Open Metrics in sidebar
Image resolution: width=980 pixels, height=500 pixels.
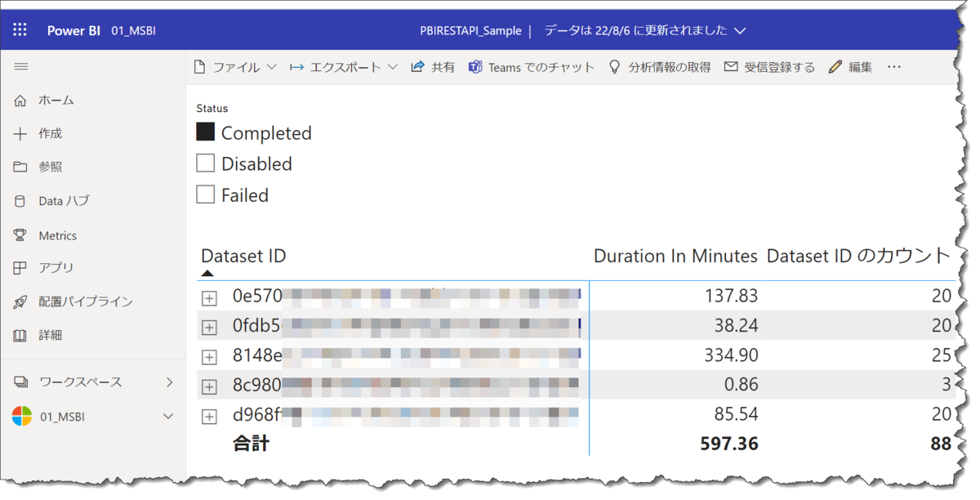click(x=57, y=235)
